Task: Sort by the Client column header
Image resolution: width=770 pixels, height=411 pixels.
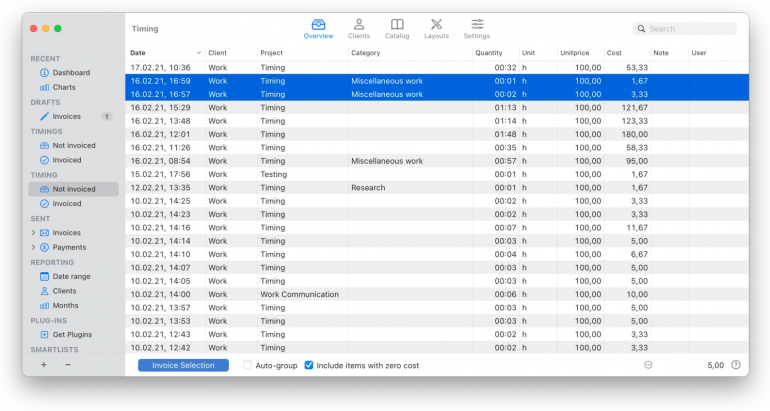Action: 231,53
